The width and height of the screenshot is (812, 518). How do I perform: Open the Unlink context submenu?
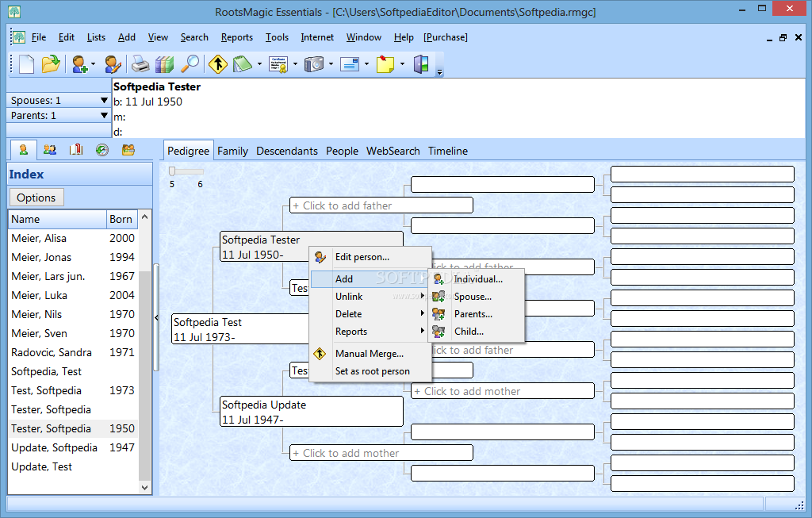(371, 297)
